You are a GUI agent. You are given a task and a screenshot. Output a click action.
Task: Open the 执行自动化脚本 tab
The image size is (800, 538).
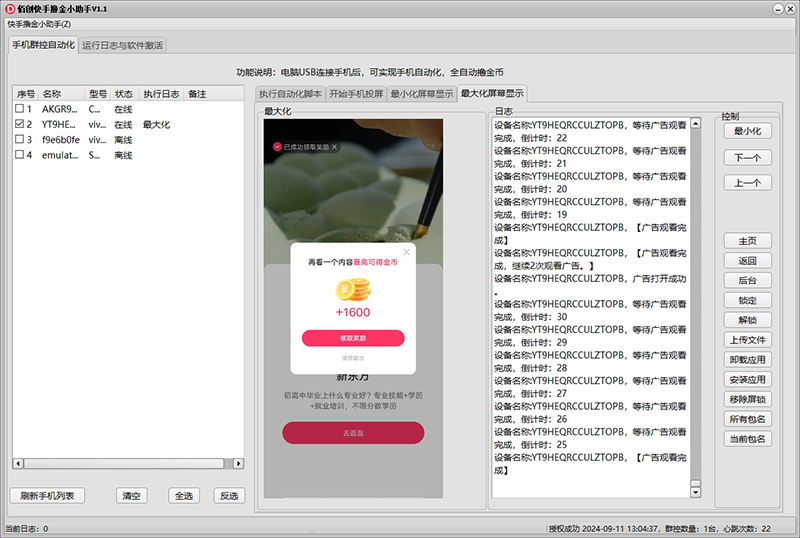tap(290, 93)
